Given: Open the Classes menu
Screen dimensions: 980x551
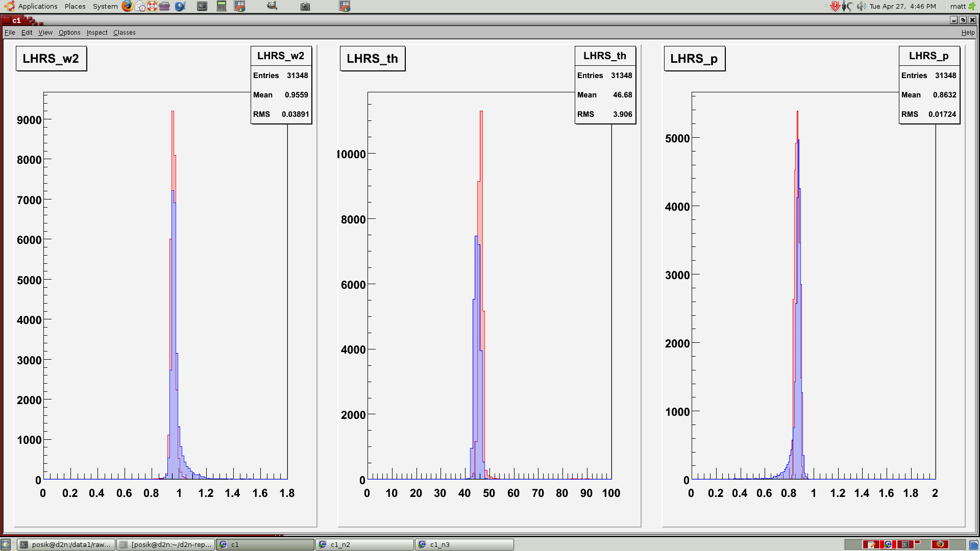Looking at the screenshot, I should (125, 33).
